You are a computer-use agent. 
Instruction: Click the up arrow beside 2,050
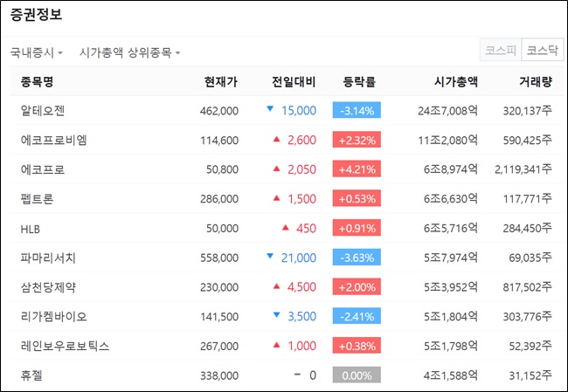click(277, 168)
